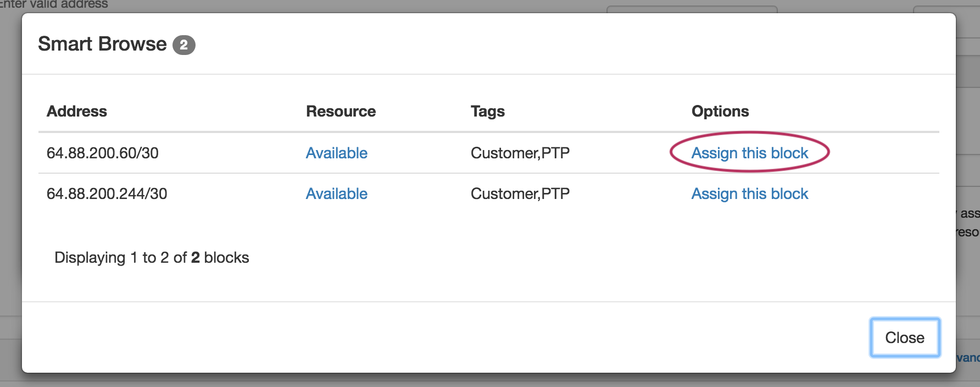Viewport: 980px width, 387px height.
Task: Click the dimmed 'ass' text right of dialog
Action: pos(969,213)
